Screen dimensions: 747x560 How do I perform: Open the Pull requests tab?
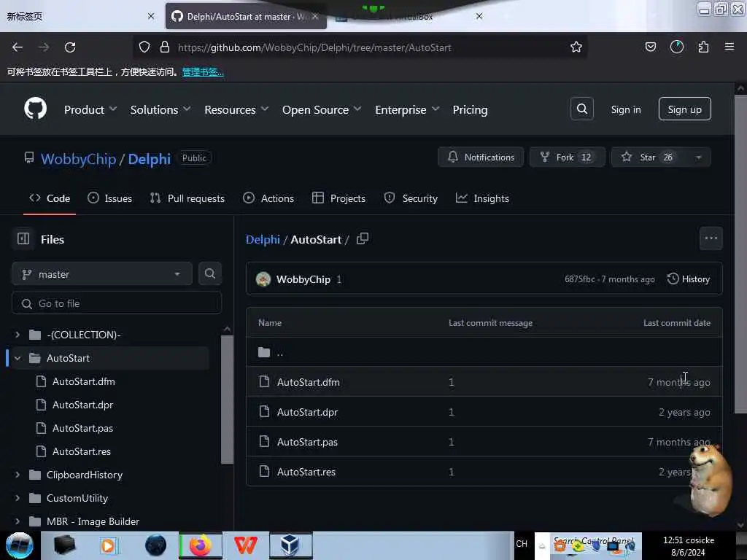(x=187, y=198)
